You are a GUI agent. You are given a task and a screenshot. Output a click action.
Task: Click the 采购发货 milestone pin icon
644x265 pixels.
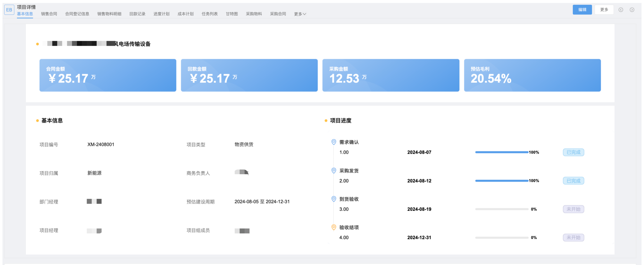[x=334, y=171]
